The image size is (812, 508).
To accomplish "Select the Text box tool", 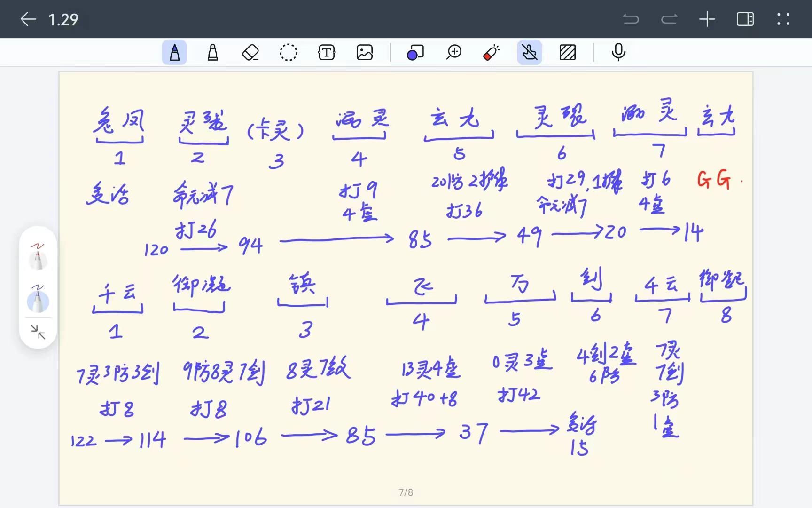I will 327,52.
